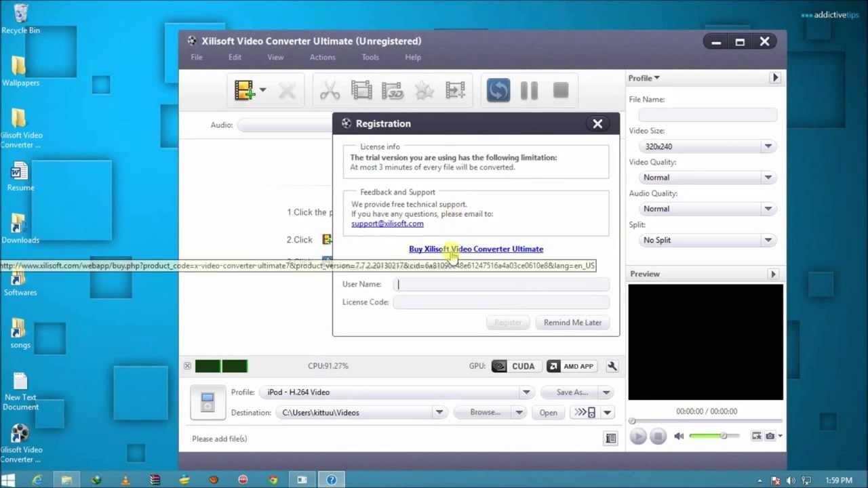Click the Pause conversion toolbar icon
The height and width of the screenshot is (488, 868).
530,91
